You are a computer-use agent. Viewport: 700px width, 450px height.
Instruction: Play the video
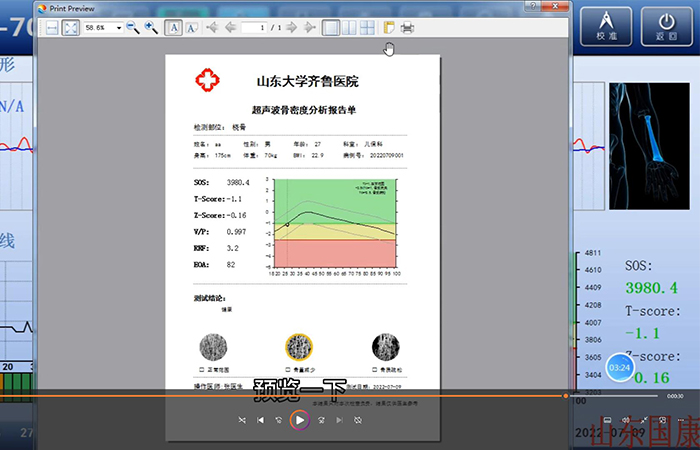click(300, 420)
